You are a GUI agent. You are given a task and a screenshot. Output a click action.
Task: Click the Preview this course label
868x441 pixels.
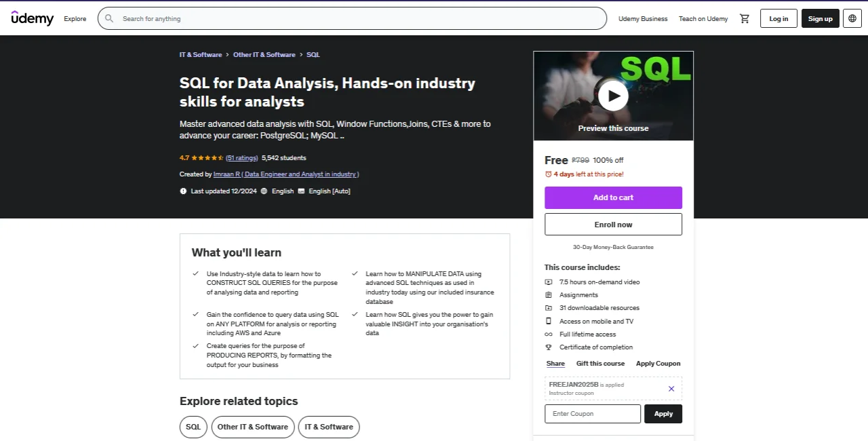click(613, 128)
